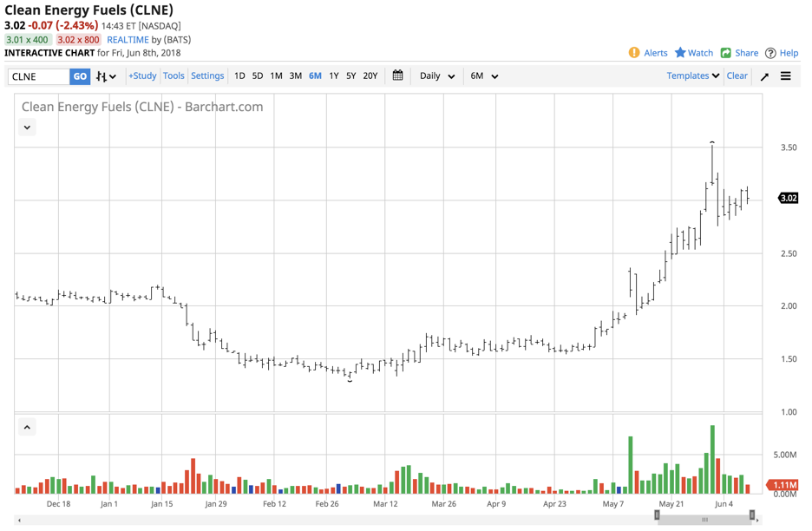Click the 3.01 x 400 bid quote

click(x=28, y=40)
